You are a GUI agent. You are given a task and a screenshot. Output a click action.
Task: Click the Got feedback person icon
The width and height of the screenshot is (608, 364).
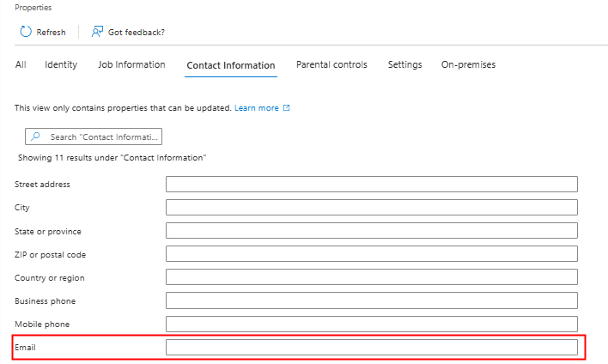point(97,32)
